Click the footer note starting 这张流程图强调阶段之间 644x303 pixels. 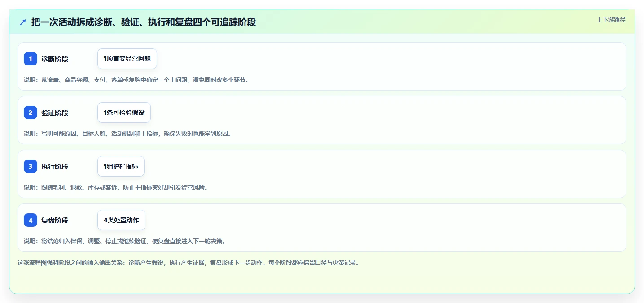pos(188,263)
